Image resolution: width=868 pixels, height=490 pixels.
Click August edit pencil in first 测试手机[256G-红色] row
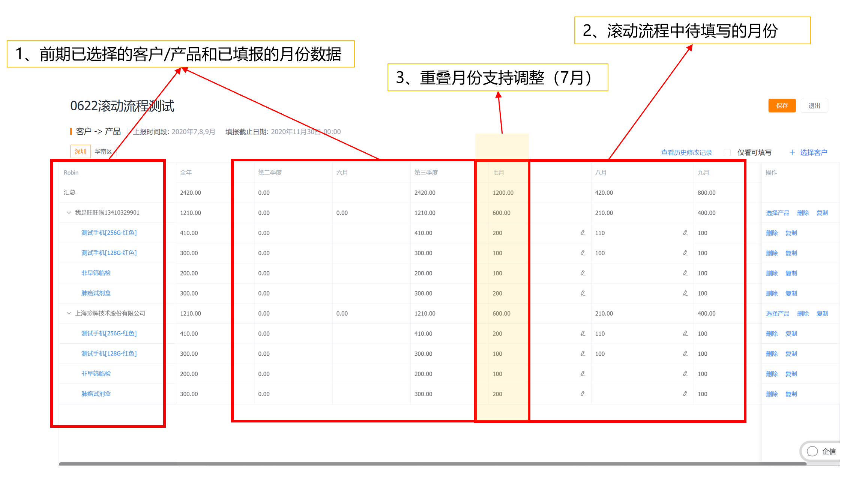coord(685,233)
